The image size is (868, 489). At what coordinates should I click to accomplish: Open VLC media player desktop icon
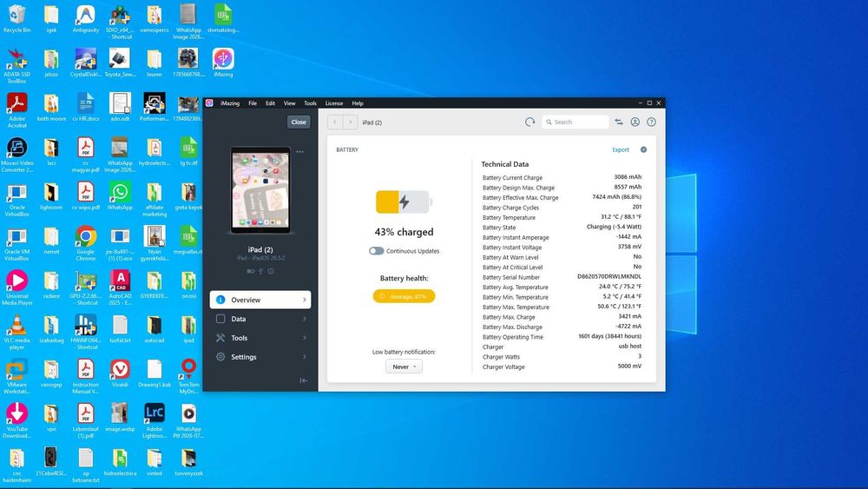coord(17,332)
